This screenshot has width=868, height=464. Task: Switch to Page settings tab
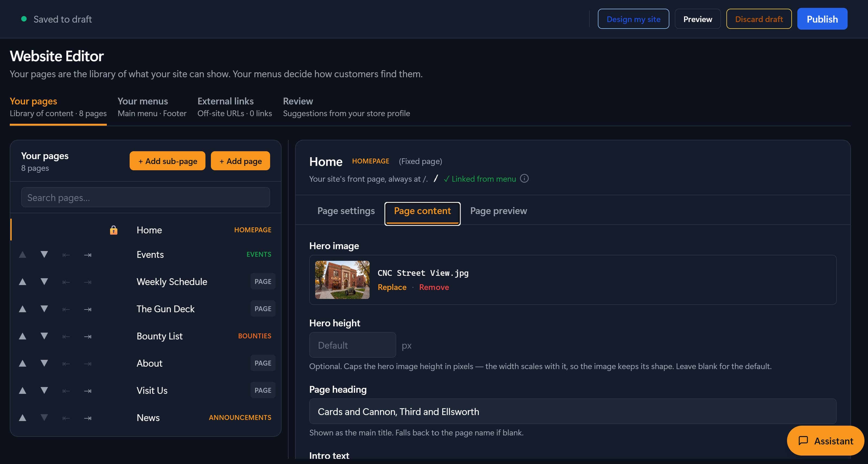(346, 211)
